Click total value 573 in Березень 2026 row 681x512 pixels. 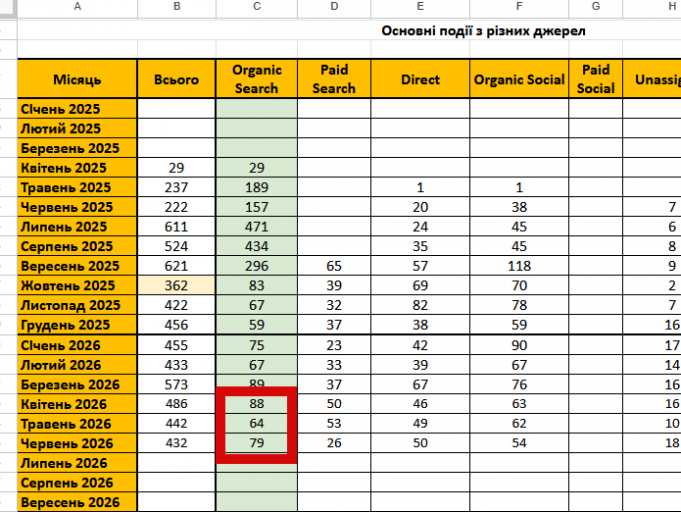[x=176, y=384]
